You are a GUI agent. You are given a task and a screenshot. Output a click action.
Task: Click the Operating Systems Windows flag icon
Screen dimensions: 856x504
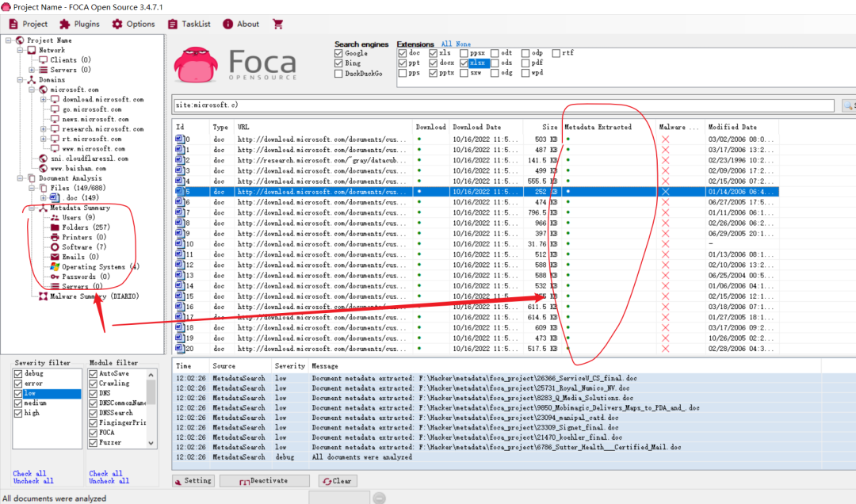[55, 266]
